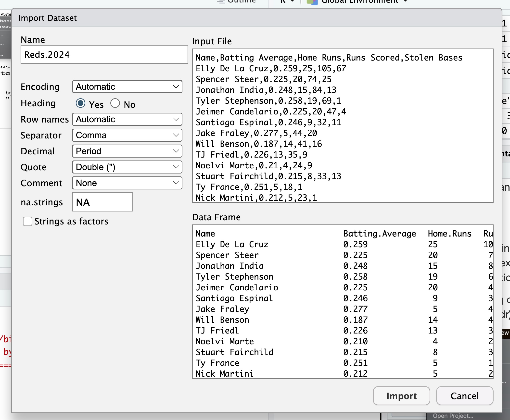Click the Home.Runs column header
510x420 pixels.
(449, 234)
